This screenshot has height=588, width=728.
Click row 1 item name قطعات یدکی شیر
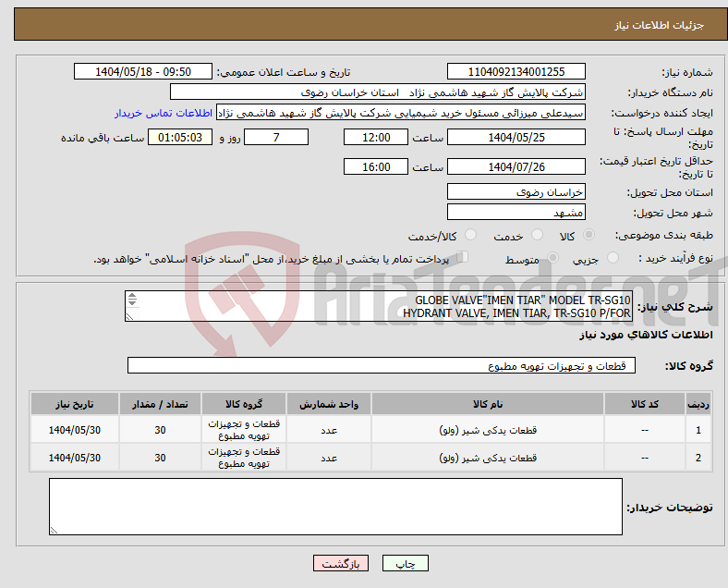tap(488, 430)
